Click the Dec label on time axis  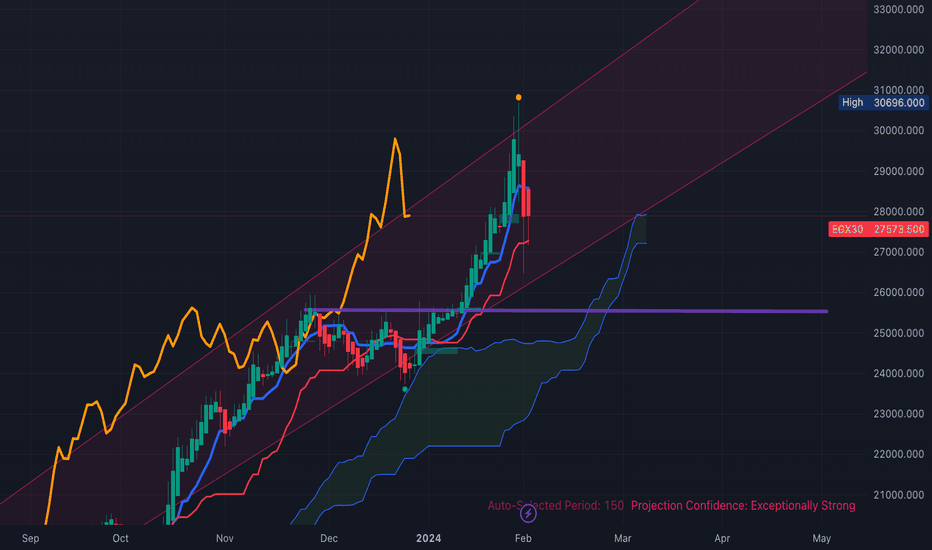tap(329, 538)
